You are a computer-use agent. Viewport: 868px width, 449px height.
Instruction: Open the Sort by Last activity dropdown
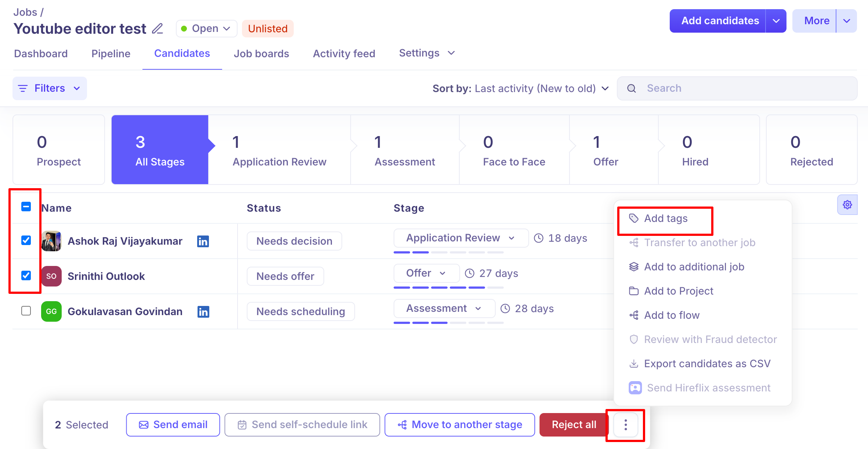(x=521, y=88)
